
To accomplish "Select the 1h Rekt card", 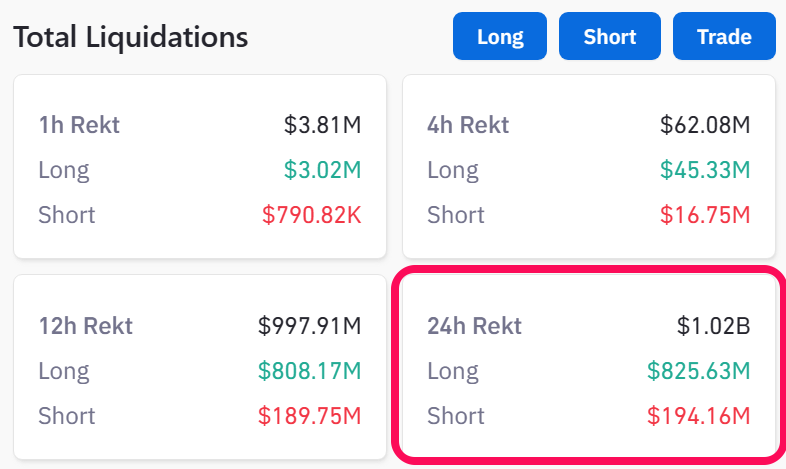I will [199, 168].
